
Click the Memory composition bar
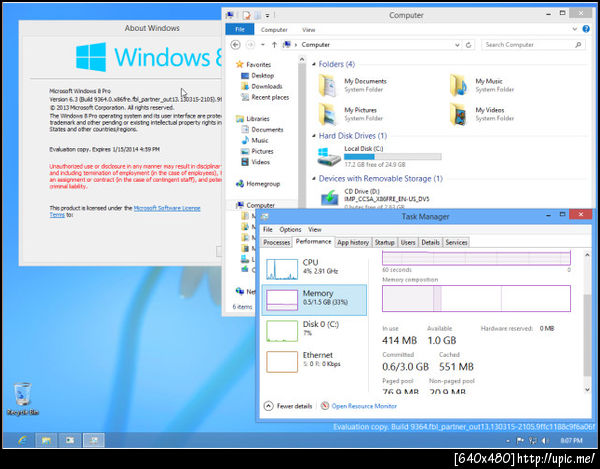[476, 298]
